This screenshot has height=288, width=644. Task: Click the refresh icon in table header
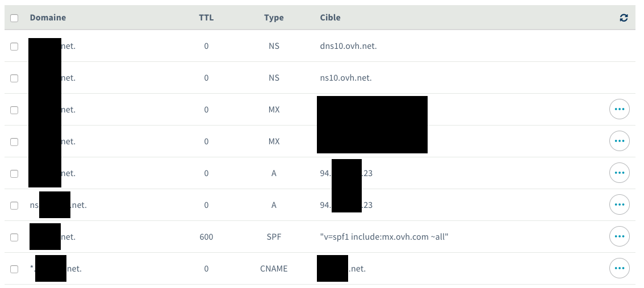click(624, 18)
